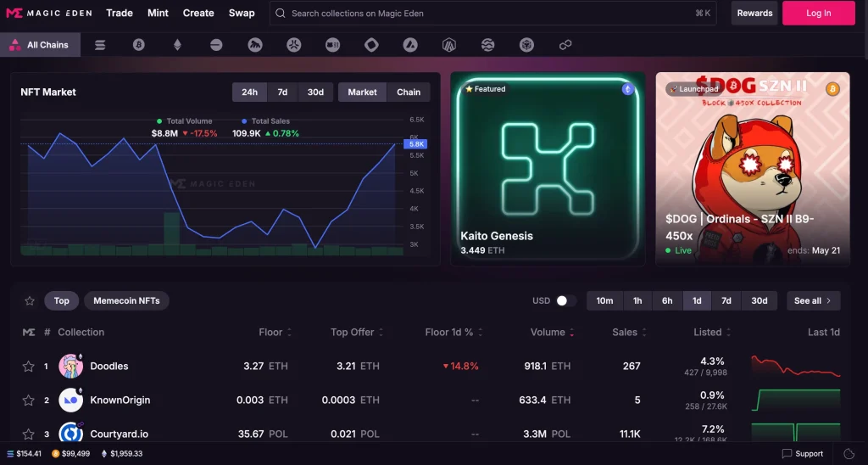This screenshot has height=465, width=868.
Task: Toggle the favorites star filter beside Top
Action: [x=30, y=300]
